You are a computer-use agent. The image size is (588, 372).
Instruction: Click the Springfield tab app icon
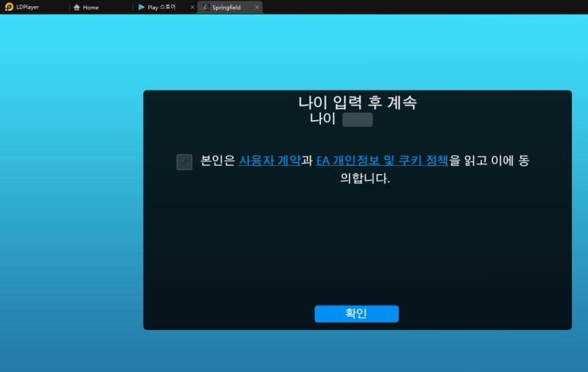[x=206, y=7]
